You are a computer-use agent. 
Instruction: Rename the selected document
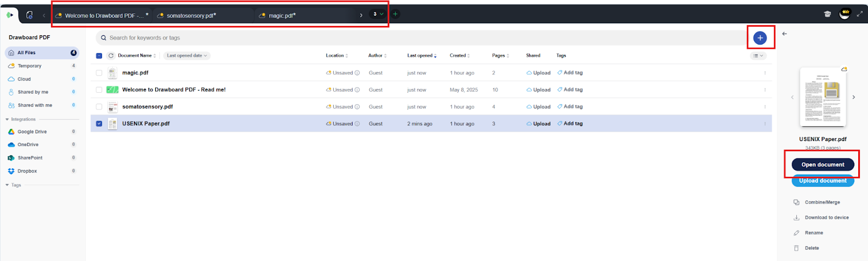(x=808, y=233)
